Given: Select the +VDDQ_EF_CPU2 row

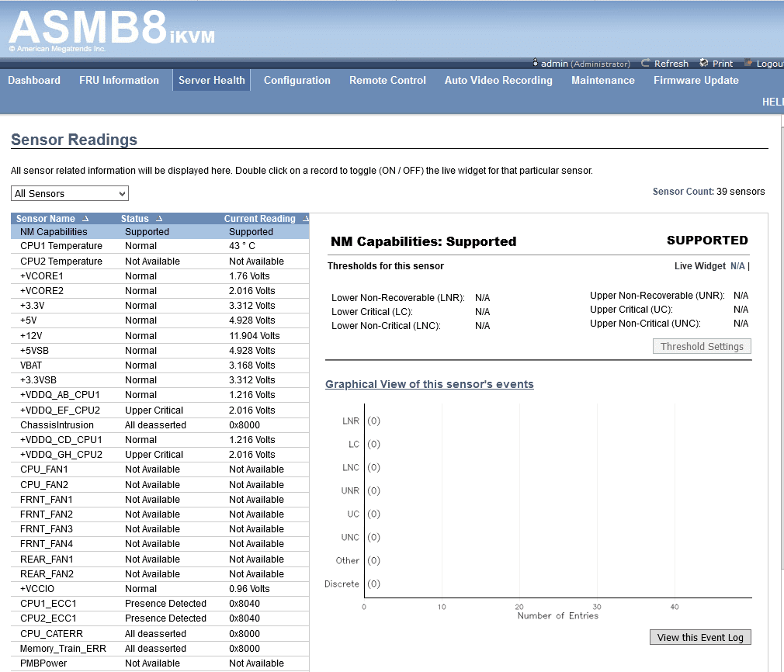Looking at the screenshot, I should (x=160, y=410).
